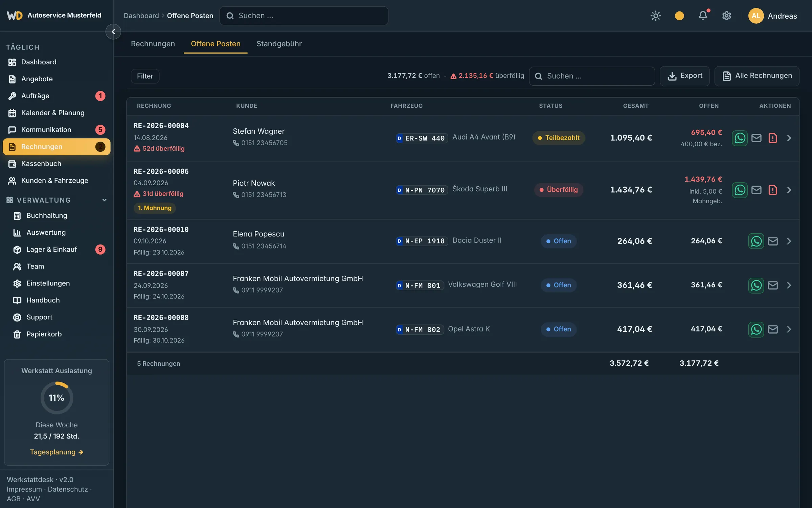Collapse the sidebar using the arrow button
812x508 pixels.
coord(113,31)
